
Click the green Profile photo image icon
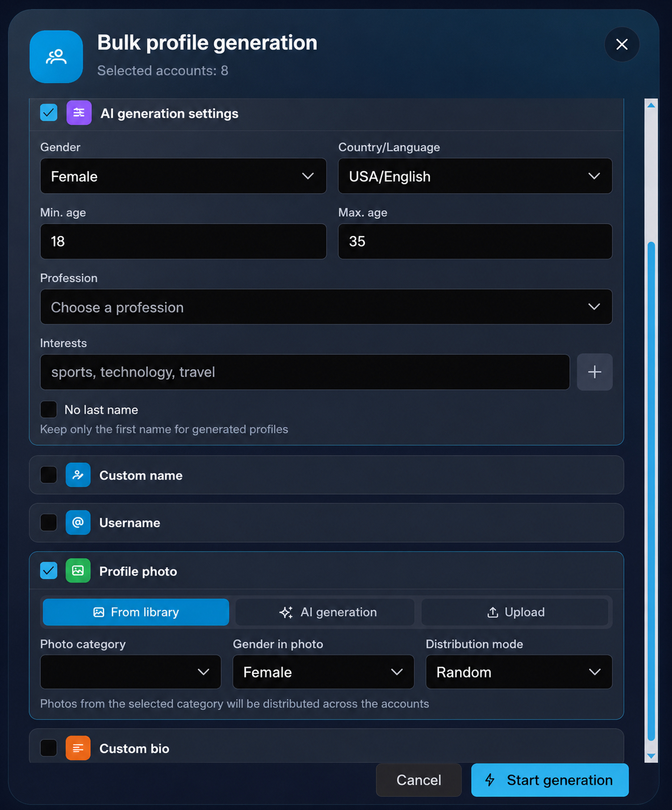coord(78,571)
